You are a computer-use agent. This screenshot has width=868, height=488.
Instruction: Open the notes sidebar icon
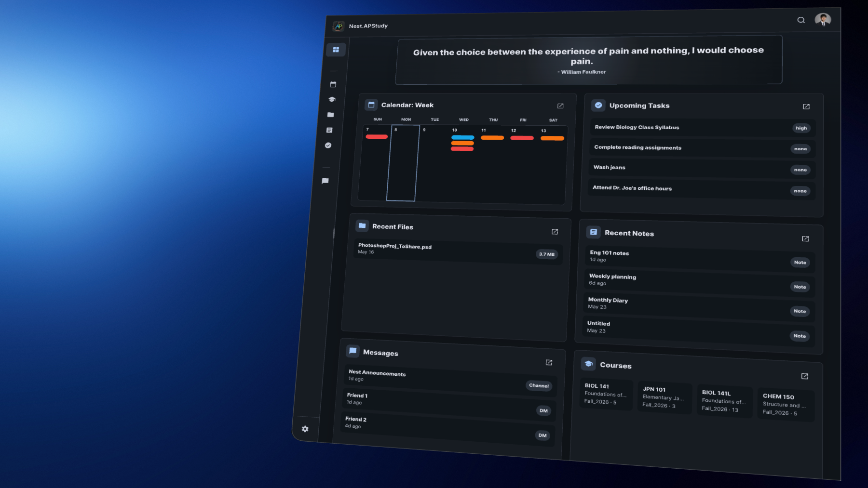coord(329,130)
